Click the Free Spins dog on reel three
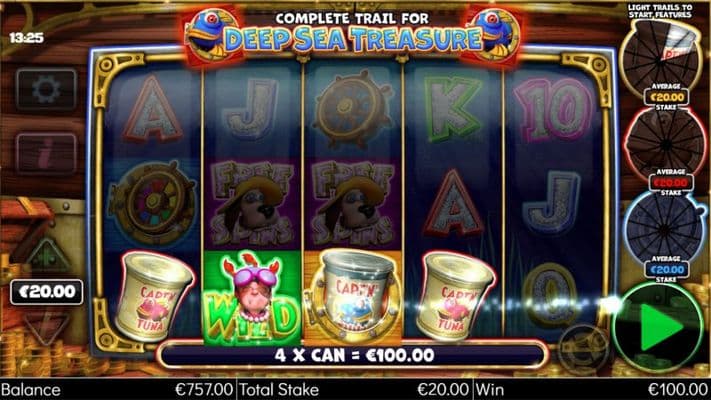 [353, 204]
